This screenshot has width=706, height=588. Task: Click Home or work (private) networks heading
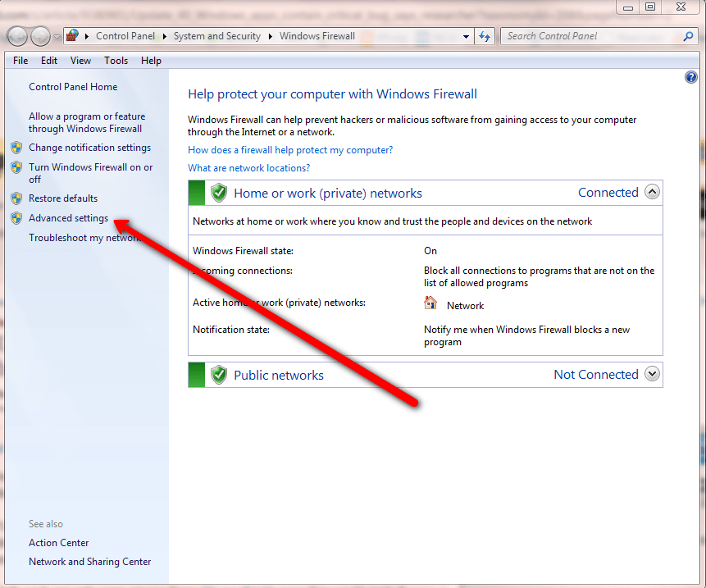pyautogui.click(x=328, y=194)
